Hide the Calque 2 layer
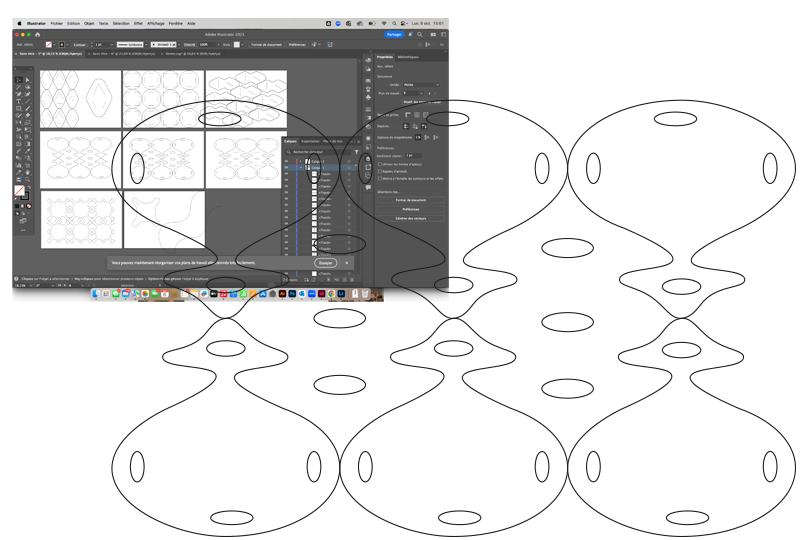Screen dimensions: 800x540 tap(288, 160)
